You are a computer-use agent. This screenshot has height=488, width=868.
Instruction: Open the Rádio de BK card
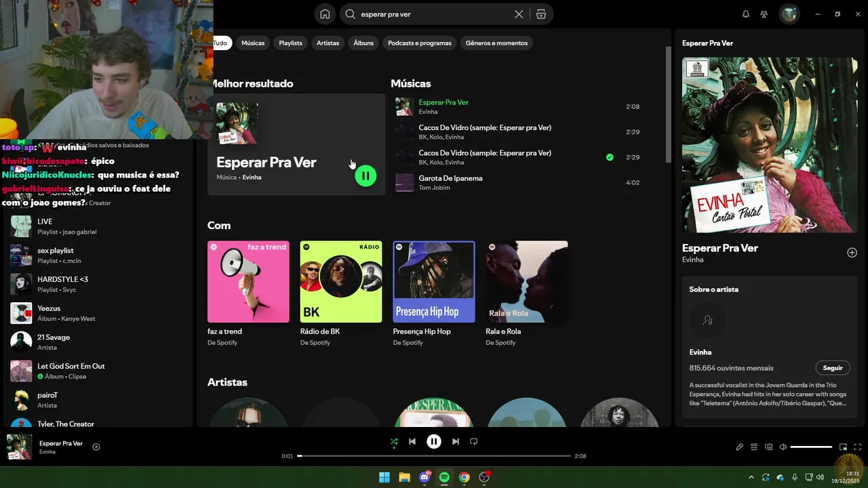341,294
